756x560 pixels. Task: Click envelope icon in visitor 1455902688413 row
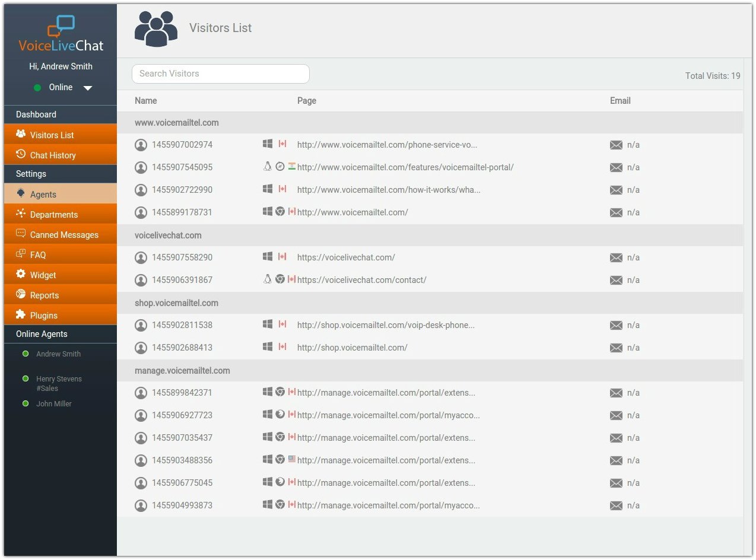(x=617, y=348)
